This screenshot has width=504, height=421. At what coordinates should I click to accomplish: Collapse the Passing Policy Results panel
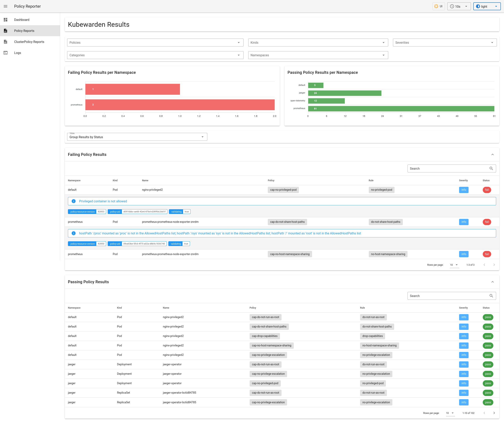(492, 282)
